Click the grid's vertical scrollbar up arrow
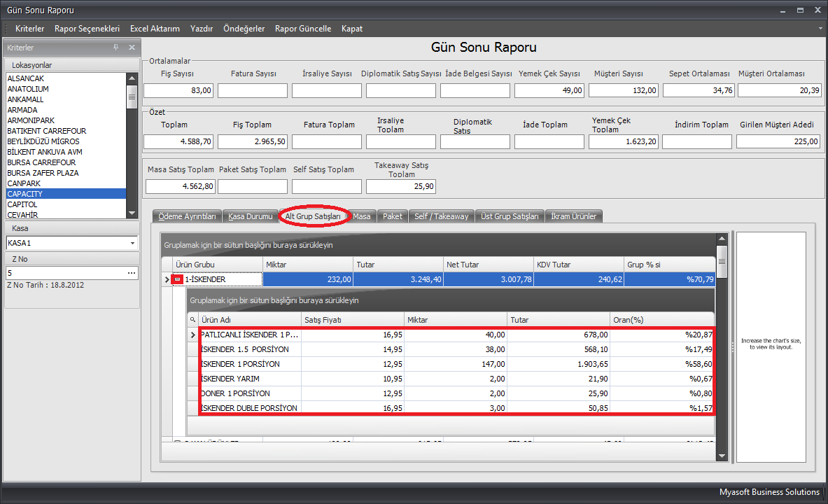 point(722,239)
